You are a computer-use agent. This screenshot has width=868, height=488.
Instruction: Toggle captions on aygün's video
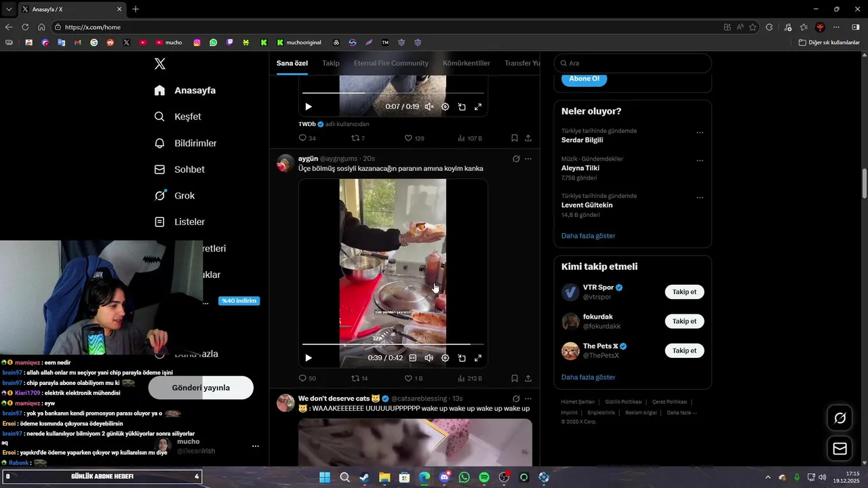pyautogui.click(x=413, y=358)
